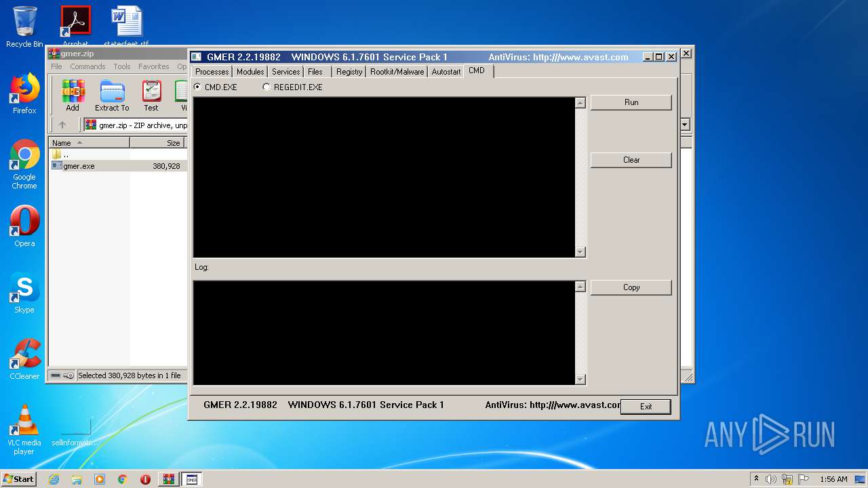The image size is (868, 488).
Task: Click the command output scrollbar up arrow
Action: click(580, 103)
